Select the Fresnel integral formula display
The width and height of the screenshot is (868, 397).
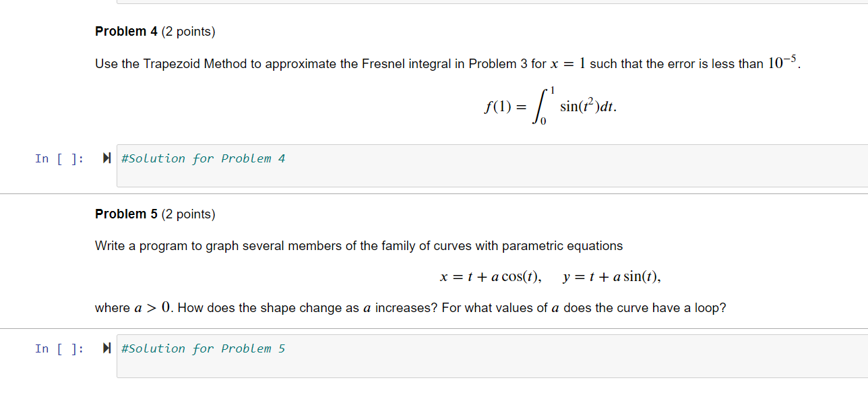(551, 106)
